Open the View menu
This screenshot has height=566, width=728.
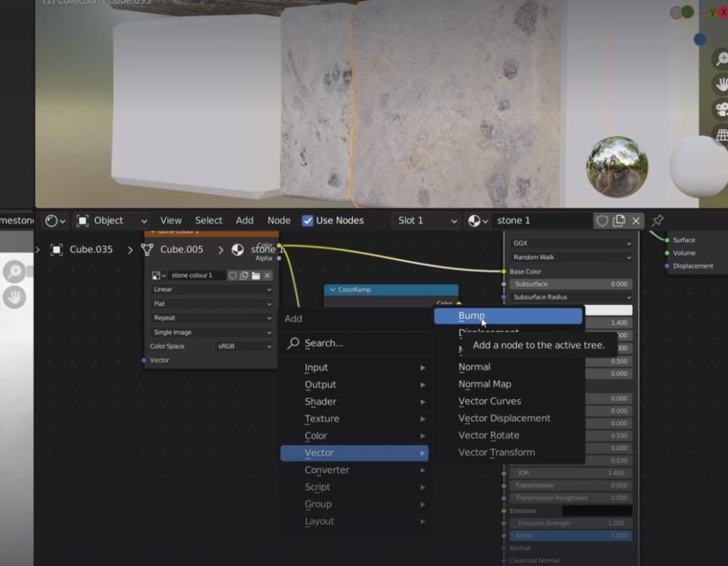pyautogui.click(x=171, y=220)
